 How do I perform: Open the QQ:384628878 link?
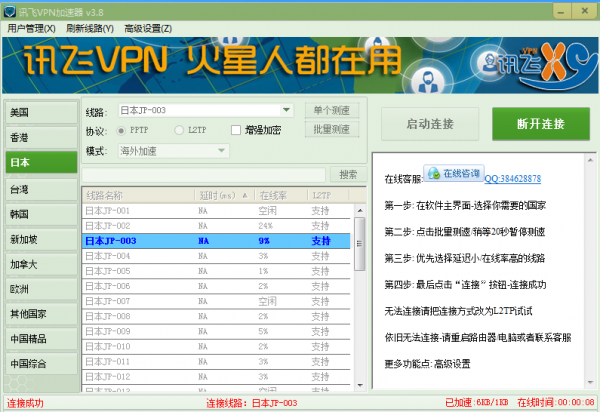point(513,179)
